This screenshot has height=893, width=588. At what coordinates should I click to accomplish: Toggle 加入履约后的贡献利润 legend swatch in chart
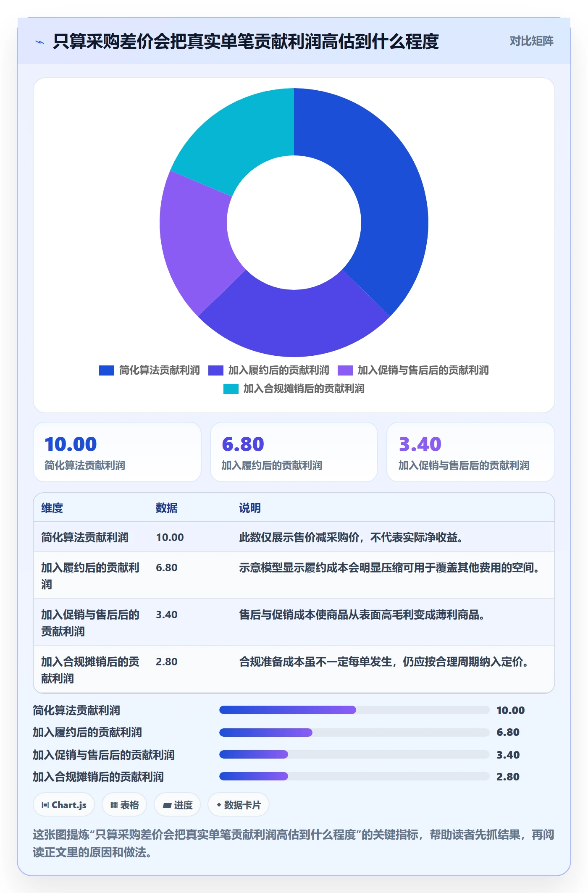pos(216,370)
